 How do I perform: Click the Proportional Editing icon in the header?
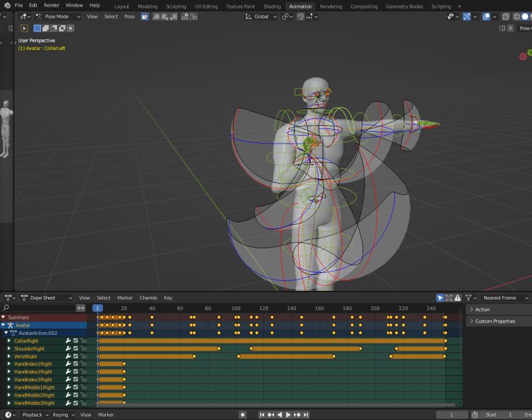click(x=301, y=17)
